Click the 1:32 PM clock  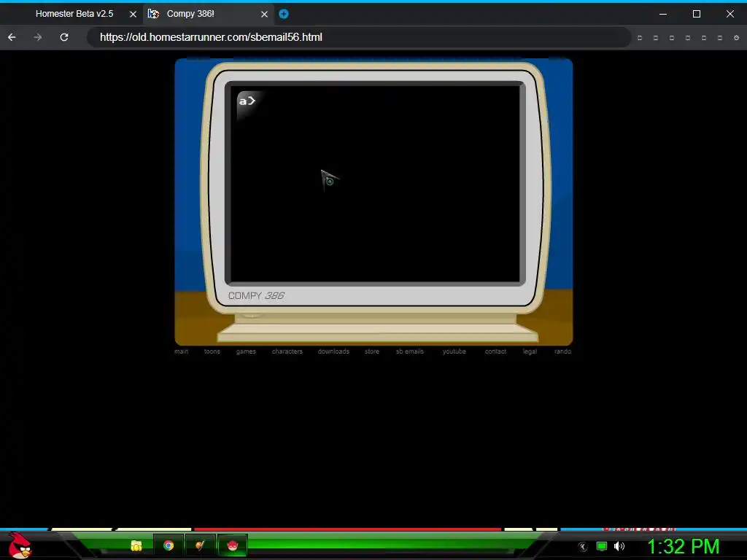click(x=683, y=546)
